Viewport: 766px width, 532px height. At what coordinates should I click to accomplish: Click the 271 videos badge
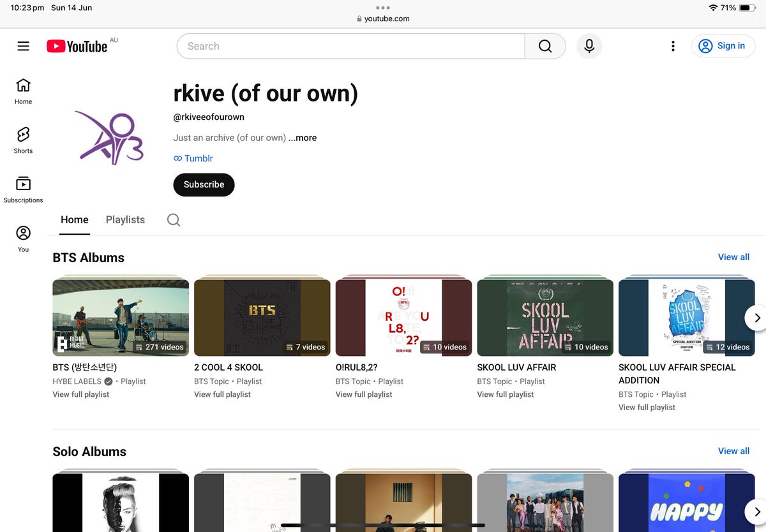coord(160,347)
